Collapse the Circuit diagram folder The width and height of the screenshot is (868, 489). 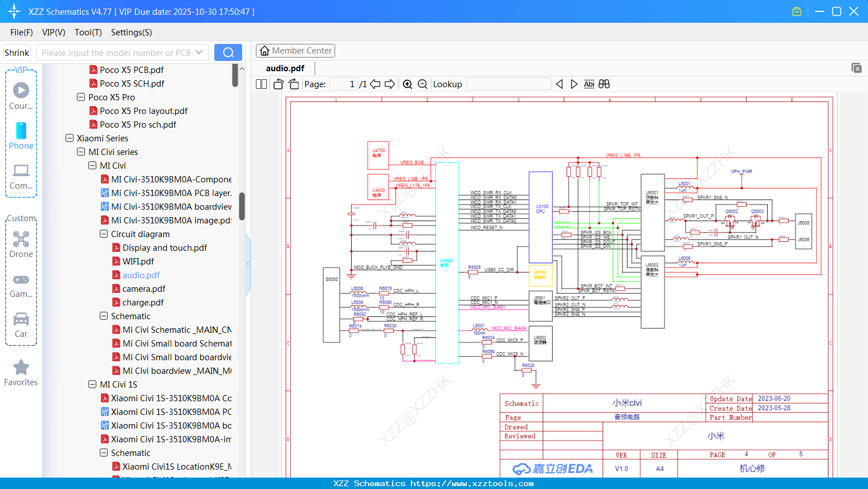point(104,234)
